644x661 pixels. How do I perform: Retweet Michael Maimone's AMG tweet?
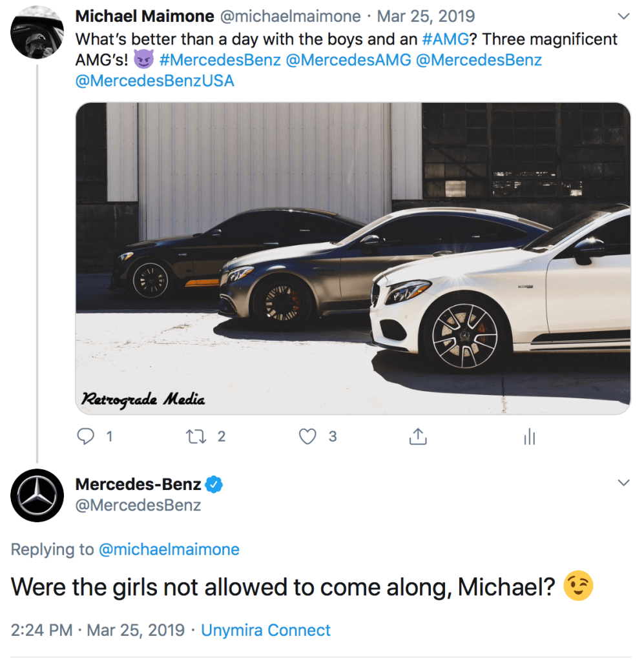pos(194,437)
